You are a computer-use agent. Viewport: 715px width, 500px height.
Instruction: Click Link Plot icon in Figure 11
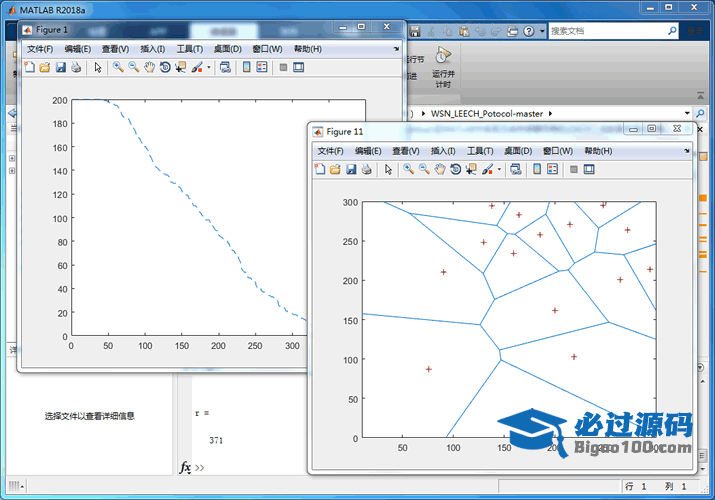tap(516, 170)
